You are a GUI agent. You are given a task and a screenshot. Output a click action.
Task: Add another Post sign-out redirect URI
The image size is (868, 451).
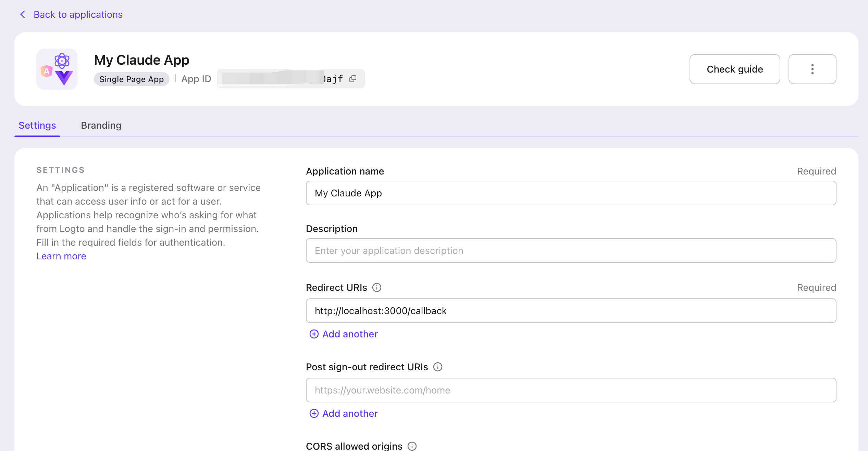pos(344,414)
